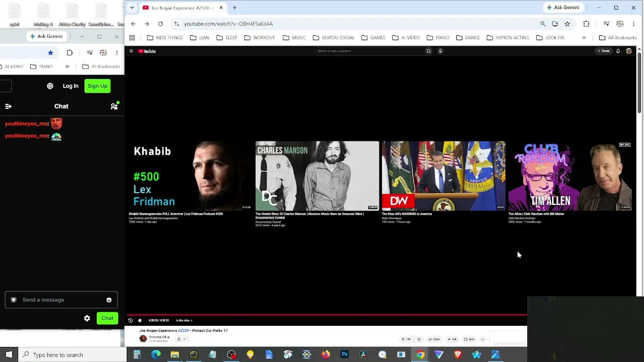644x362 pixels.
Task: Open the Chrome three-dot menu
Action: pyautogui.click(x=633, y=24)
